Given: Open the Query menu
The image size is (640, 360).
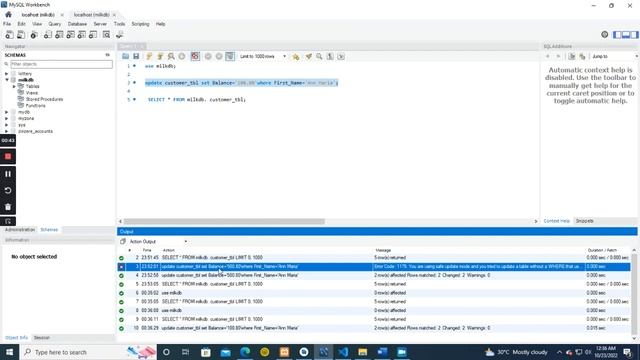Looking at the screenshot, I should pyautogui.click(x=55, y=24).
